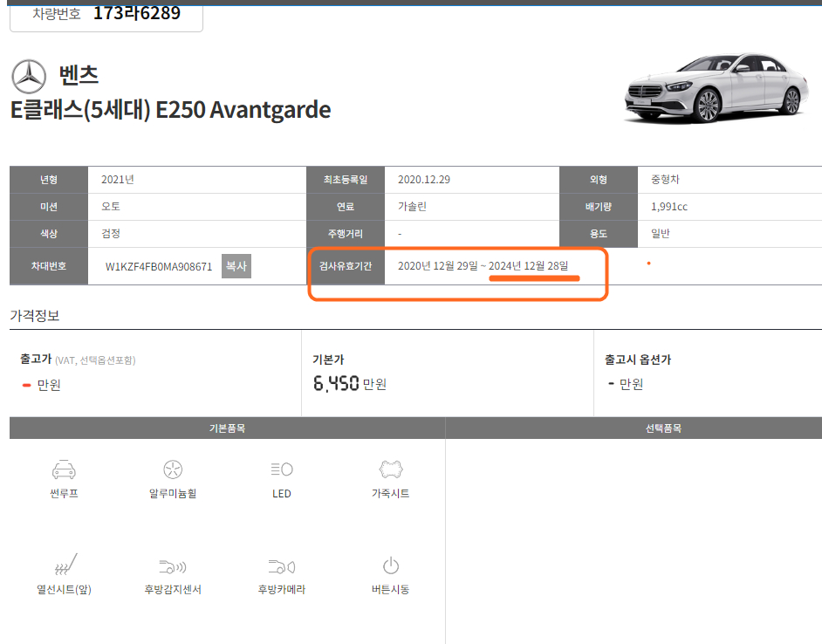Click the rear parking sensor (후방감지센서) icon
This screenshot has width=822, height=644.
pyautogui.click(x=173, y=566)
